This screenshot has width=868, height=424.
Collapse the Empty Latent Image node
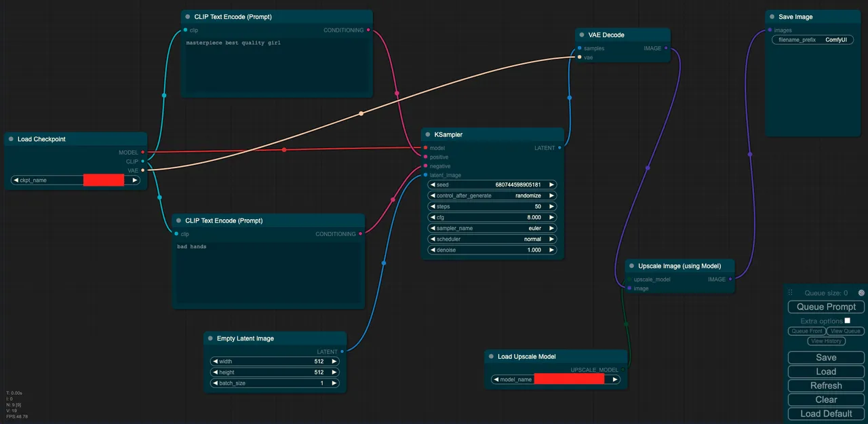pyautogui.click(x=210, y=339)
